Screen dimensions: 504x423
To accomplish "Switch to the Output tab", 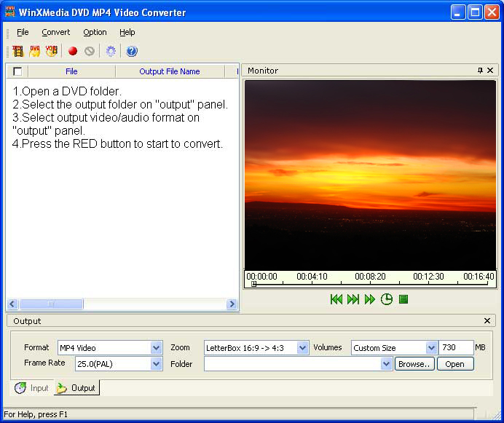I will click(76, 388).
